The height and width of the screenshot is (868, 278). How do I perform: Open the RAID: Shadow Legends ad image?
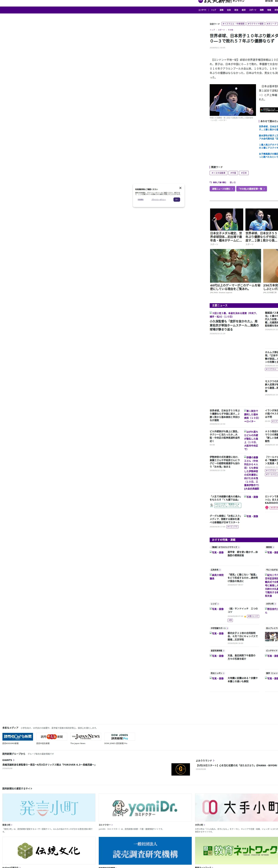235,266
